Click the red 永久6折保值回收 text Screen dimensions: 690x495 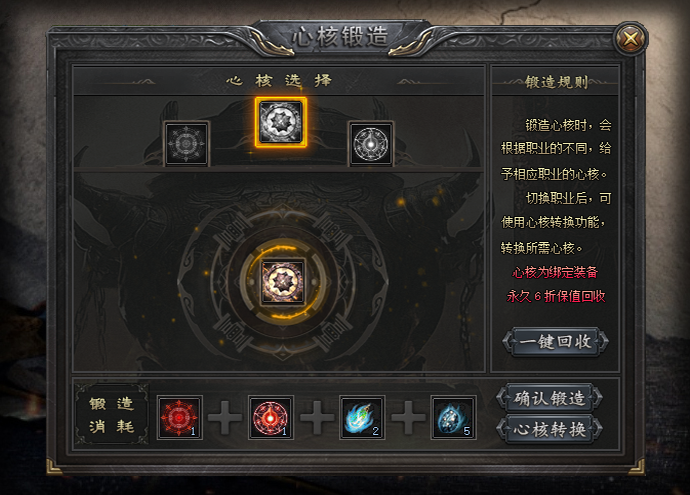click(x=556, y=296)
